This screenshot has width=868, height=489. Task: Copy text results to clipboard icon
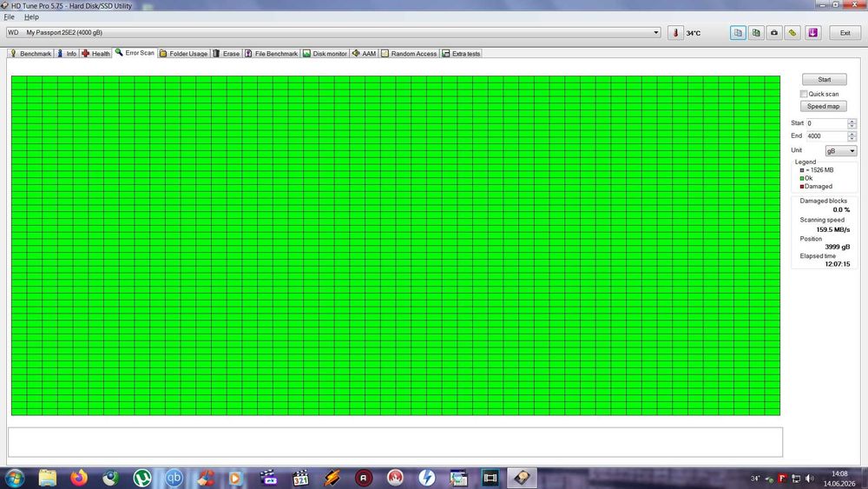point(738,33)
